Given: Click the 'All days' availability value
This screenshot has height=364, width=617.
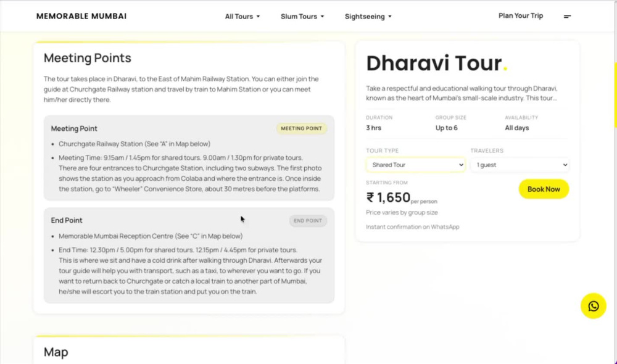Looking at the screenshot, I should tap(517, 128).
